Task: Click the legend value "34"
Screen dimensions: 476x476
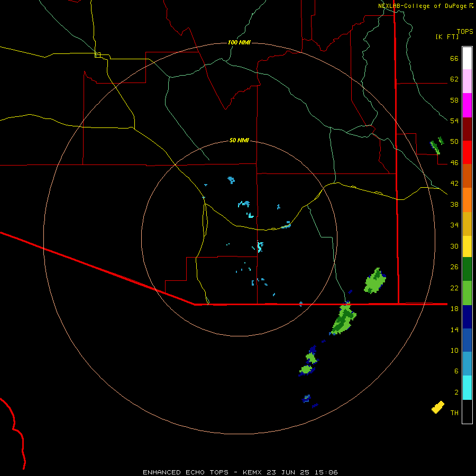Action: point(454,225)
